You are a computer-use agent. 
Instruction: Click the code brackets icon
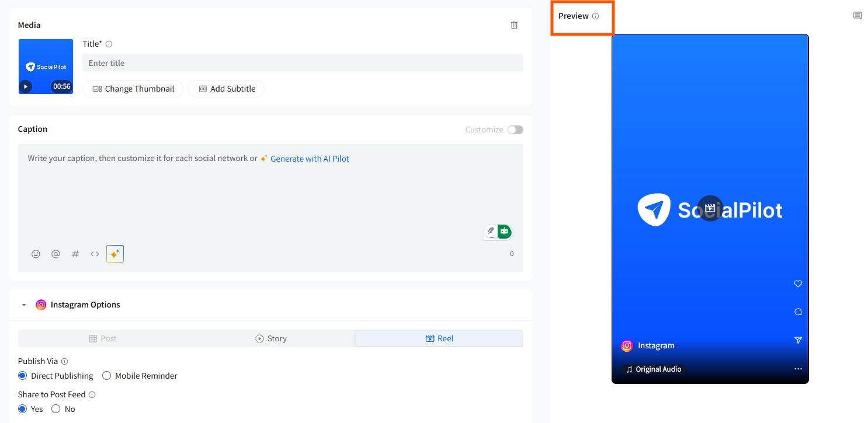(95, 254)
